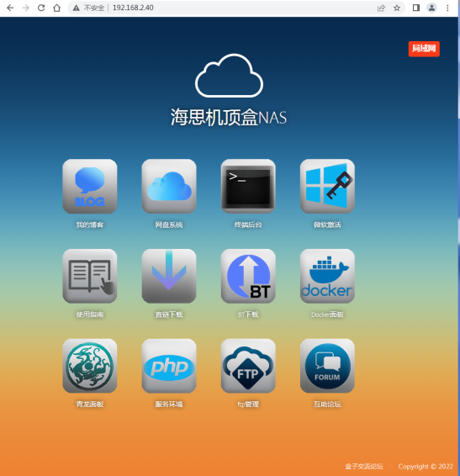Open the BLOG icon for 我的博客
Viewport: 460px width, 476px height.
(x=90, y=186)
